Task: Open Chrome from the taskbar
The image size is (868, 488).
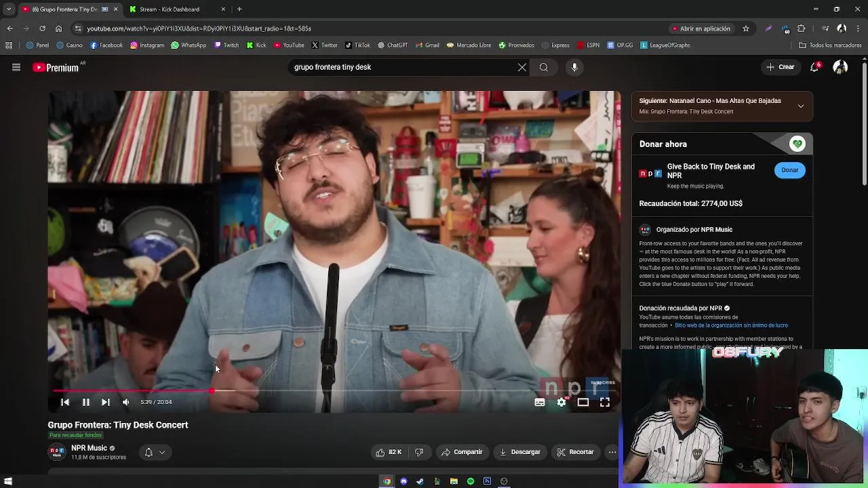Action: 387,481
